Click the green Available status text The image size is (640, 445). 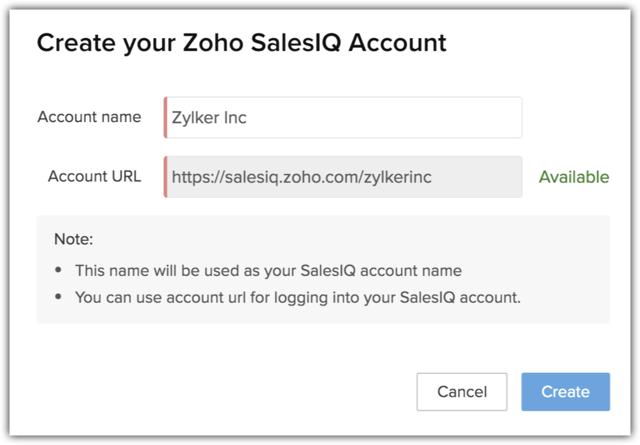pos(573,177)
